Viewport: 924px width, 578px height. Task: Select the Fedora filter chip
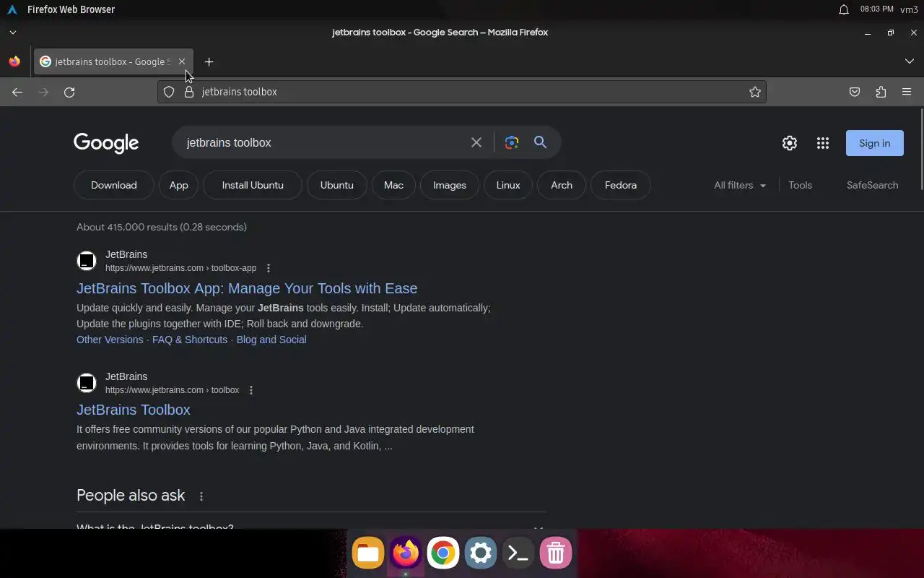[x=621, y=185]
